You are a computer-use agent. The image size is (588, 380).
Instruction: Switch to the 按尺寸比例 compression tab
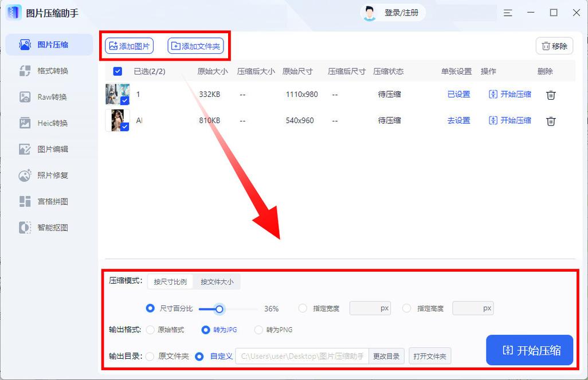pyautogui.click(x=170, y=282)
